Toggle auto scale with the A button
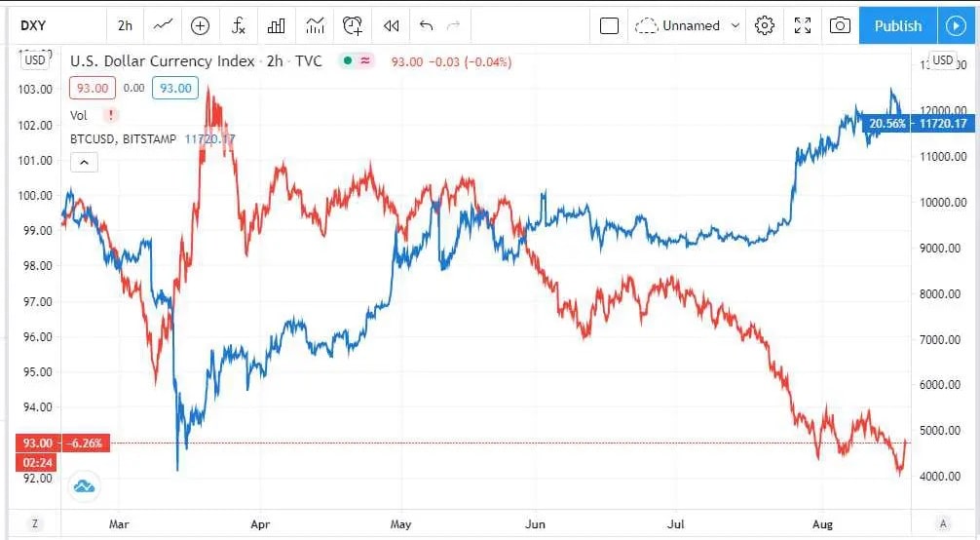The image size is (980, 540). tap(943, 523)
